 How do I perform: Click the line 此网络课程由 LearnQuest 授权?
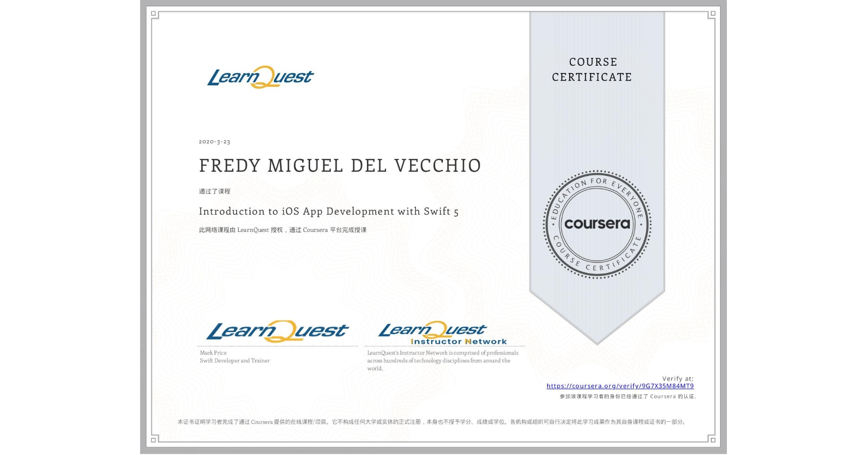283,230
